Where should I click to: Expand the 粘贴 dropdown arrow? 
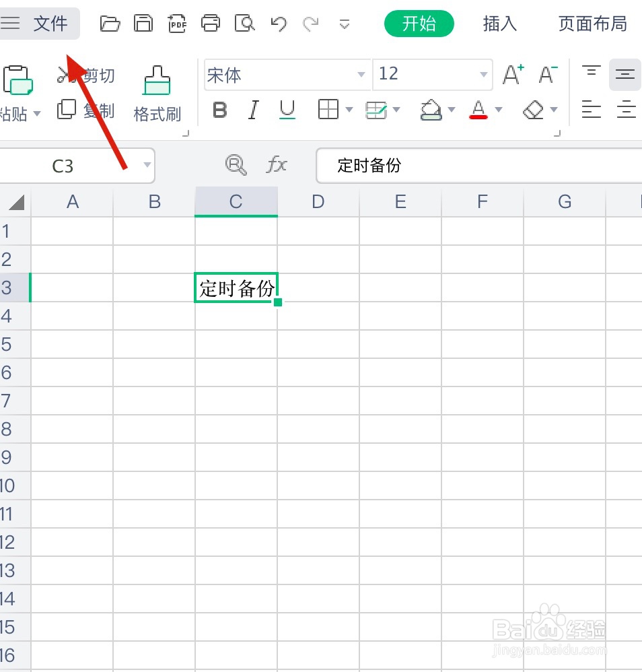(37, 114)
